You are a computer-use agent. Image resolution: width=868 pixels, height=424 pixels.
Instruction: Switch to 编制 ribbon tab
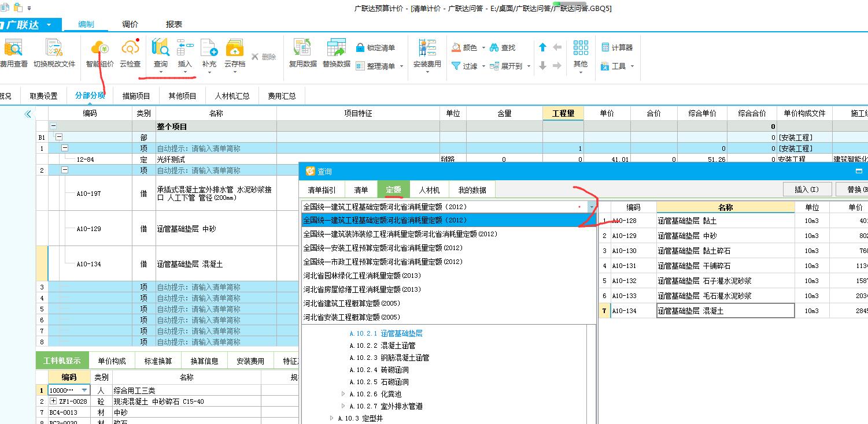86,24
